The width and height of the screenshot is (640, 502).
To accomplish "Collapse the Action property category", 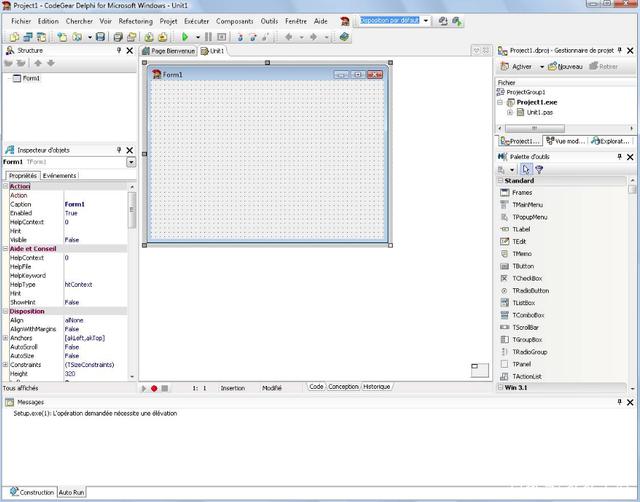I will tap(6, 186).
